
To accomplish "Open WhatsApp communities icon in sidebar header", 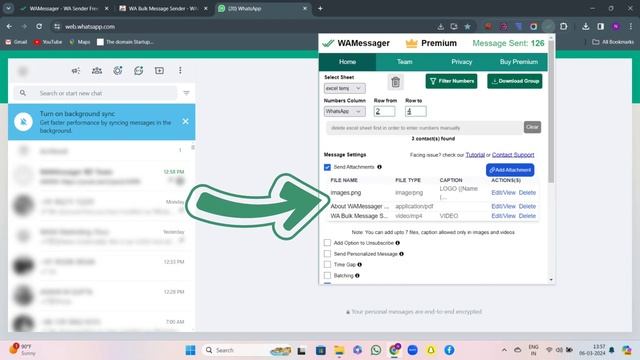I will (x=97, y=71).
